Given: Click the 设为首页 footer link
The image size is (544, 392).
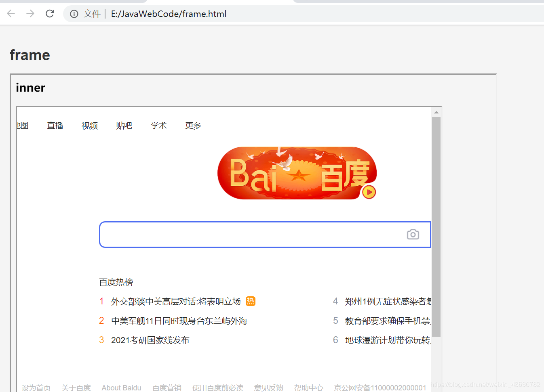Looking at the screenshot, I should click(x=36, y=388).
